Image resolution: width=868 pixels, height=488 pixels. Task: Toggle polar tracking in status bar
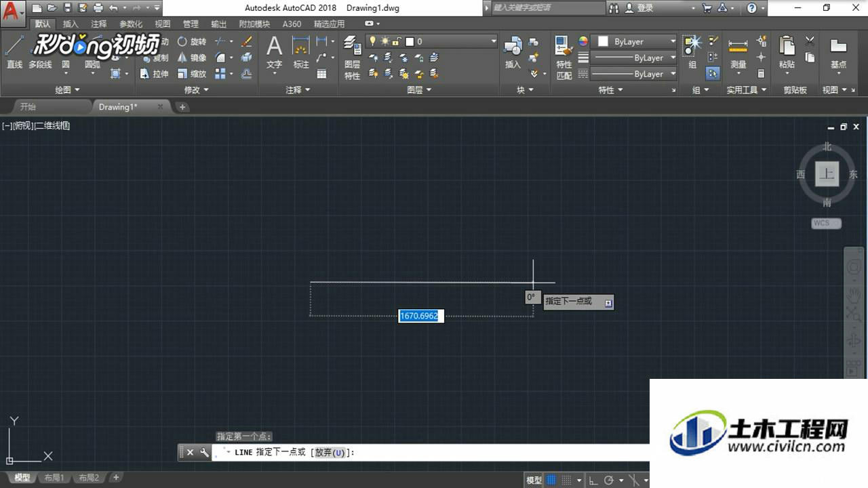(x=609, y=480)
